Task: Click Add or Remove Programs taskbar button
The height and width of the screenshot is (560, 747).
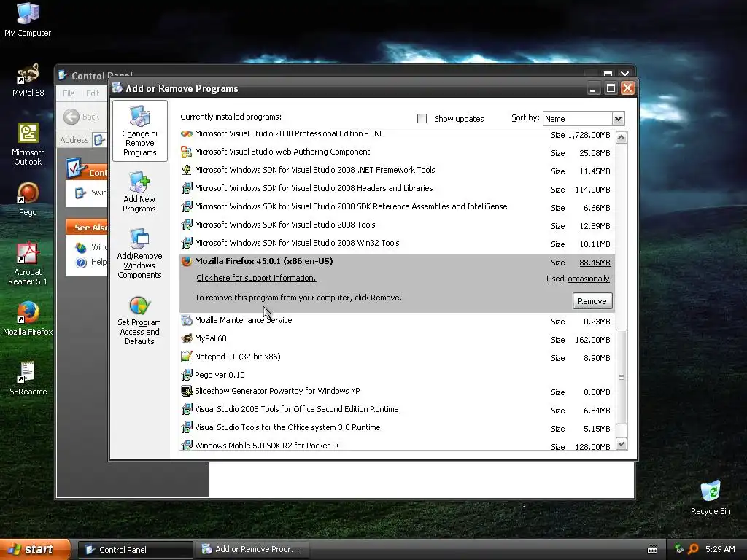Action: [252, 550]
